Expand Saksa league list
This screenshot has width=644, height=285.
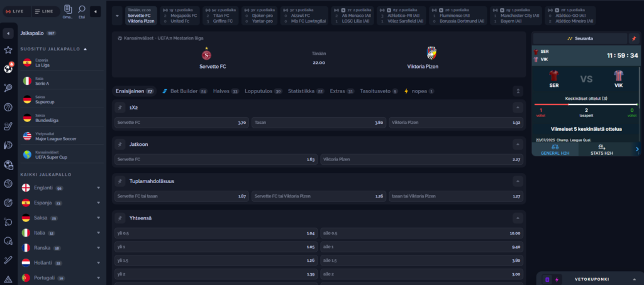pos(99,218)
